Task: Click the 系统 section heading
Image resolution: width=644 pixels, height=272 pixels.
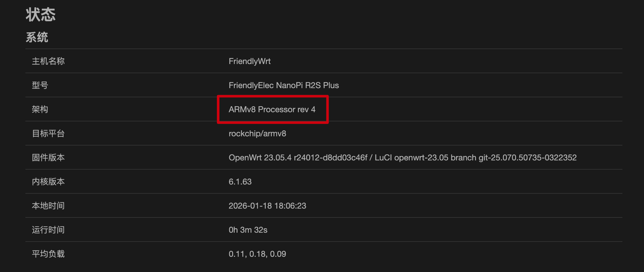Action: (37, 37)
